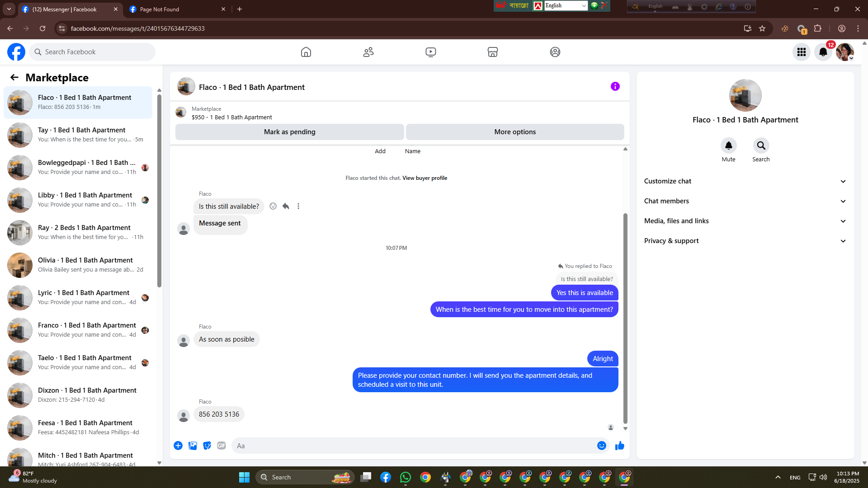The image size is (868, 488).
Task: Attach a photo using the image icon
Action: pos(193,446)
